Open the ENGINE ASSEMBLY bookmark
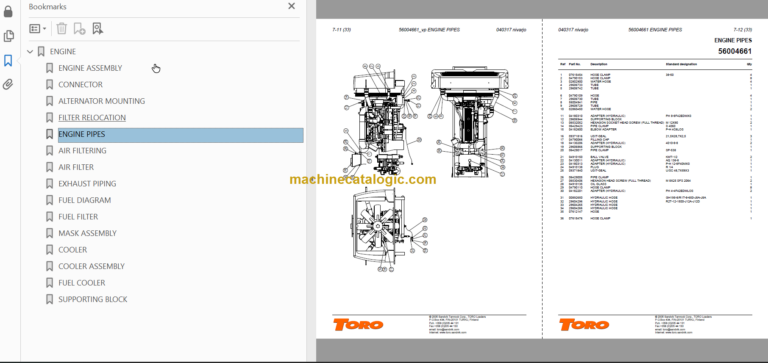768x363 pixels. point(90,68)
